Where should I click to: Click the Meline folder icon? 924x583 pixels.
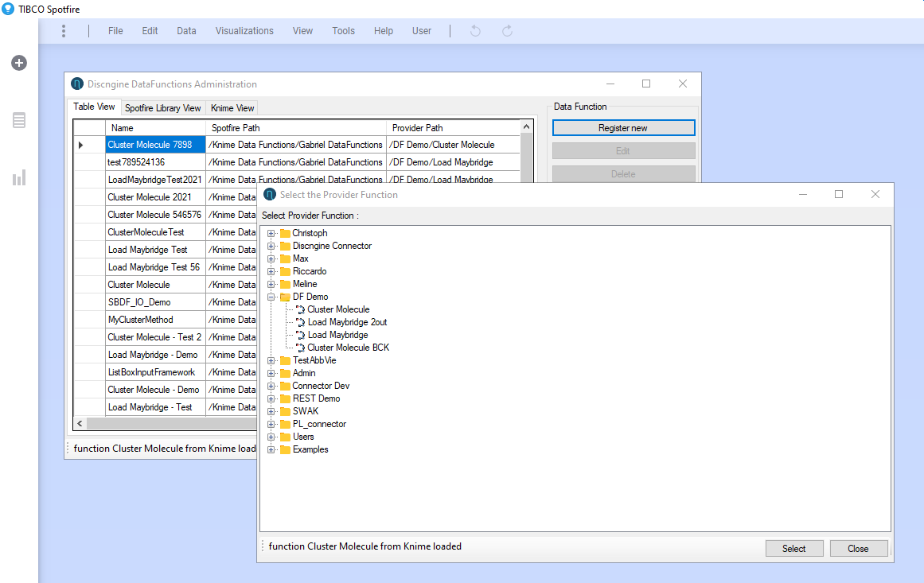[x=285, y=284]
